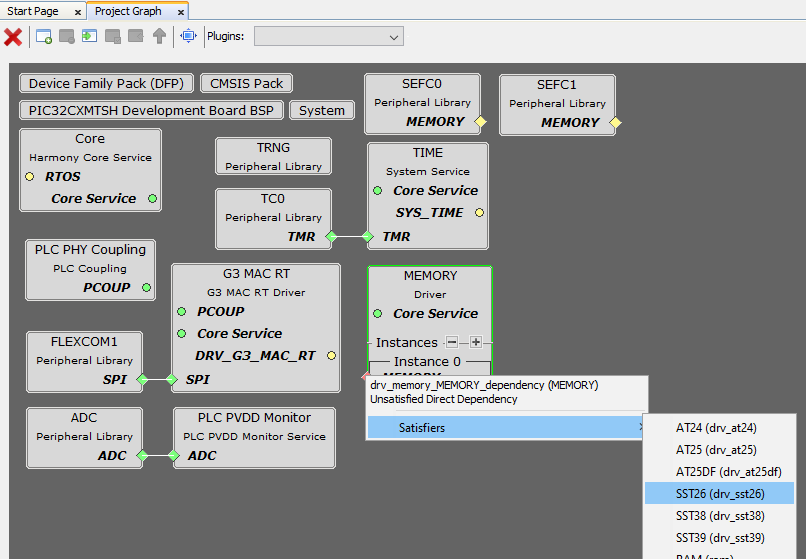The height and width of the screenshot is (559, 806).
Task: Choose AT25DF (drv_at25df) satisfier
Action: click(x=719, y=472)
